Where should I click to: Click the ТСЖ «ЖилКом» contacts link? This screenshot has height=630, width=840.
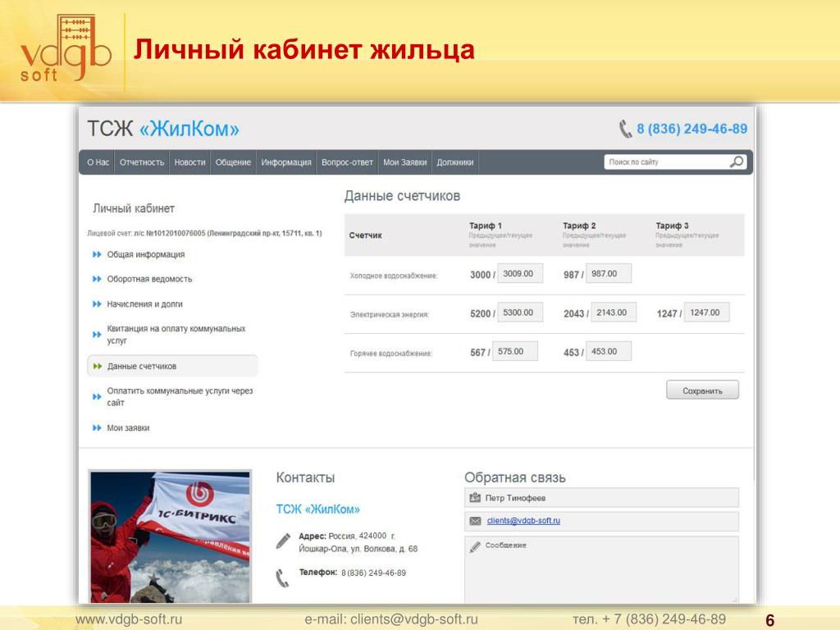tap(317, 509)
